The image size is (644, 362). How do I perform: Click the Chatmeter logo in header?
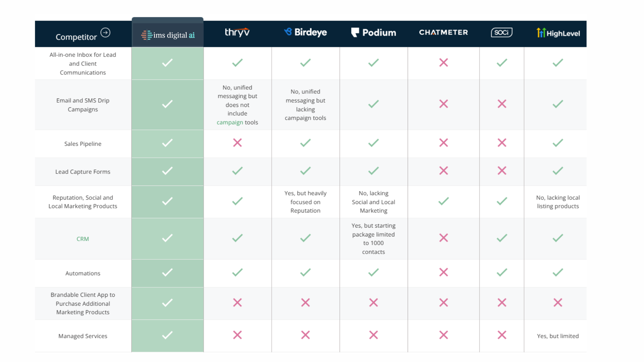pos(443,32)
